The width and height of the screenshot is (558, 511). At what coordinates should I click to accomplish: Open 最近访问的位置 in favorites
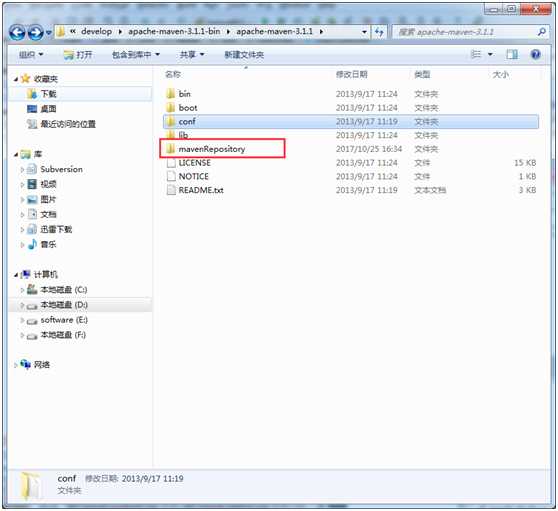click(68, 124)
